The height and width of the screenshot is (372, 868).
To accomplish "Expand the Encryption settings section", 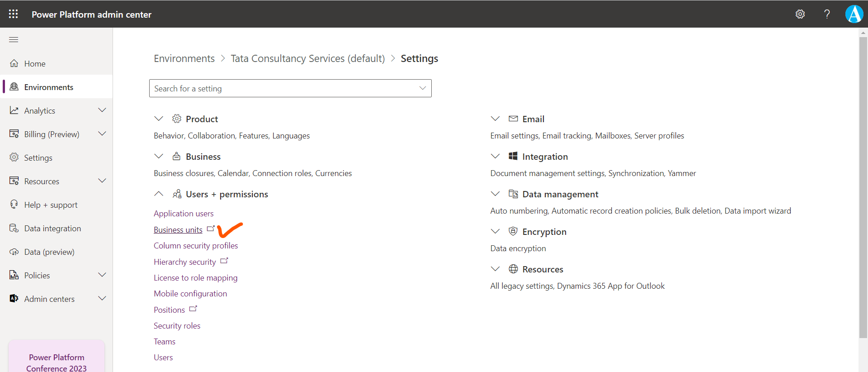I will click(x=495, y=232).
